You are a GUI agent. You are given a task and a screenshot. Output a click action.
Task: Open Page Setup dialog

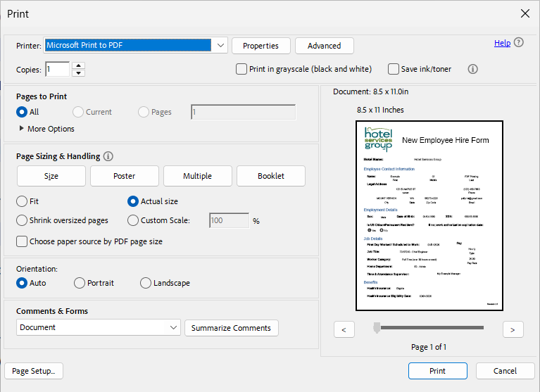pos(34,371)
